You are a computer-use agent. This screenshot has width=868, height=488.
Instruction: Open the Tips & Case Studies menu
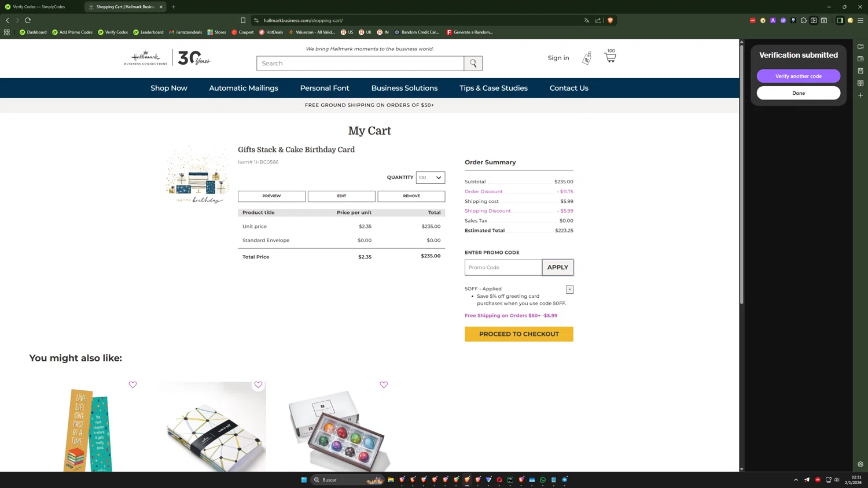coord(494,88)
